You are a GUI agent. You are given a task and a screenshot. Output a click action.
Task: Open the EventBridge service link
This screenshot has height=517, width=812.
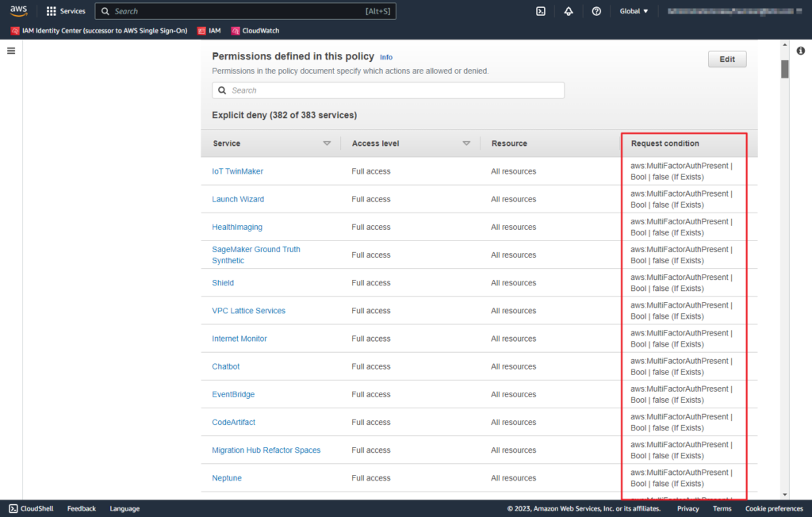(233, 395)
